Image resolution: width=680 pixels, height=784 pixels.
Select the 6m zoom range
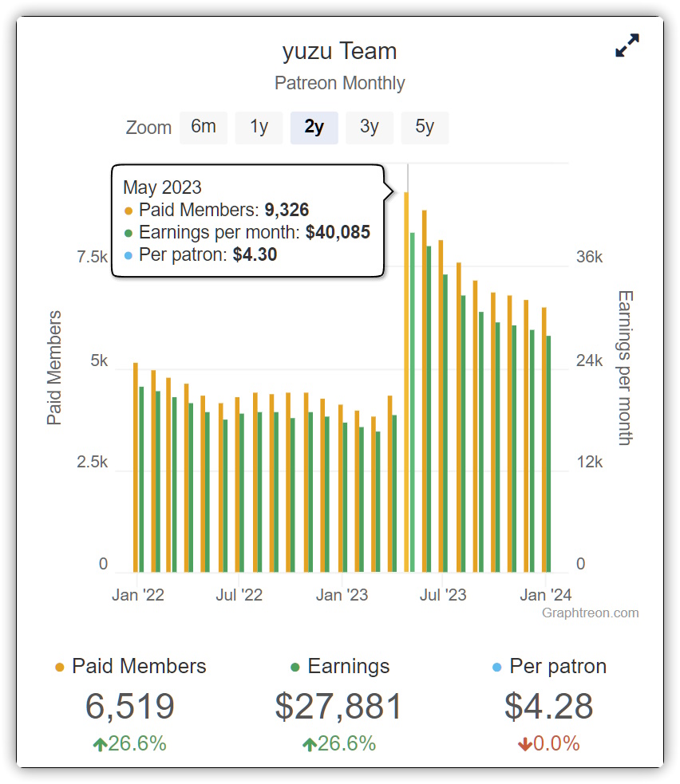click(x=204, y=128)
